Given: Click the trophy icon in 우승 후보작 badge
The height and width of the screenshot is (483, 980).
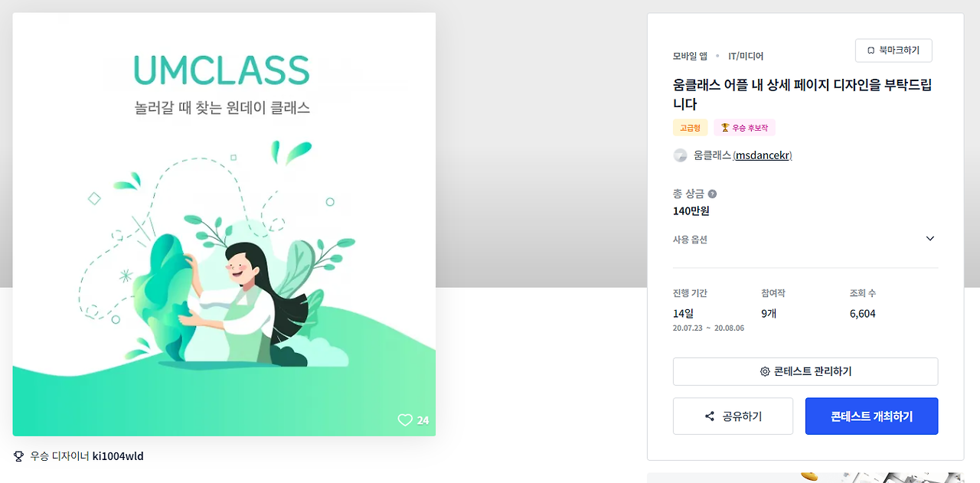Looking at the screenshot, I should [x=725, y=128].
